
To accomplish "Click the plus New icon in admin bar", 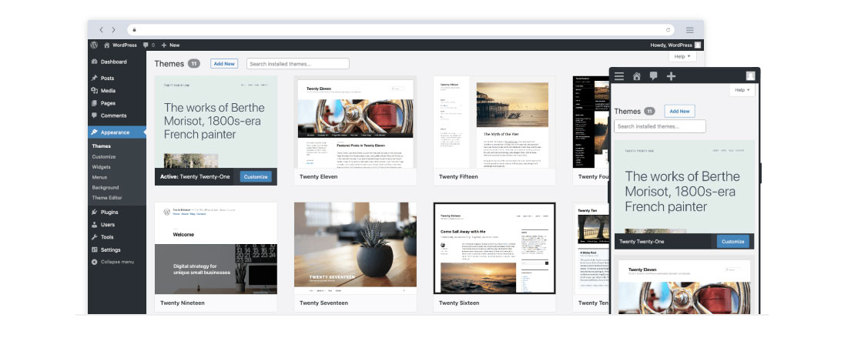I will click(x=164, y=45).
